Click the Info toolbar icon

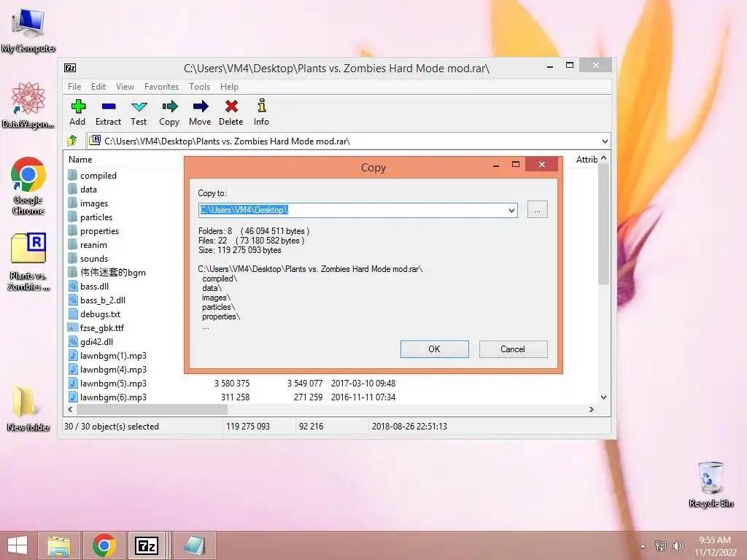261,112
